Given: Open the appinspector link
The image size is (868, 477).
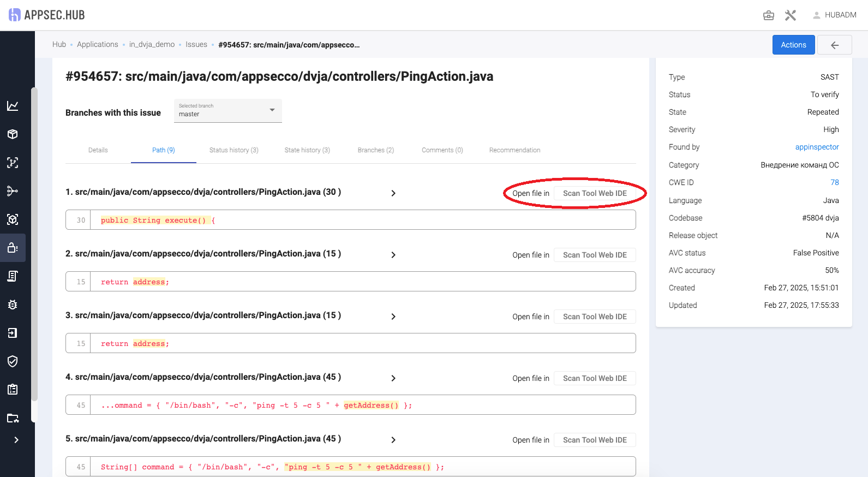Looking at the screenshot, I should pos(817,147).
